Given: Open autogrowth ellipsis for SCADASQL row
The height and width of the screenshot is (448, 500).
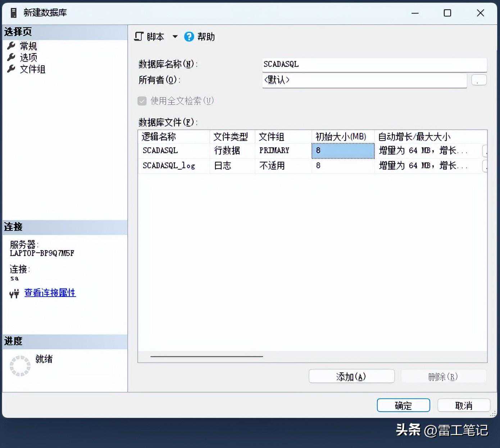Looking at the screenshot, I should pos(485,151).
